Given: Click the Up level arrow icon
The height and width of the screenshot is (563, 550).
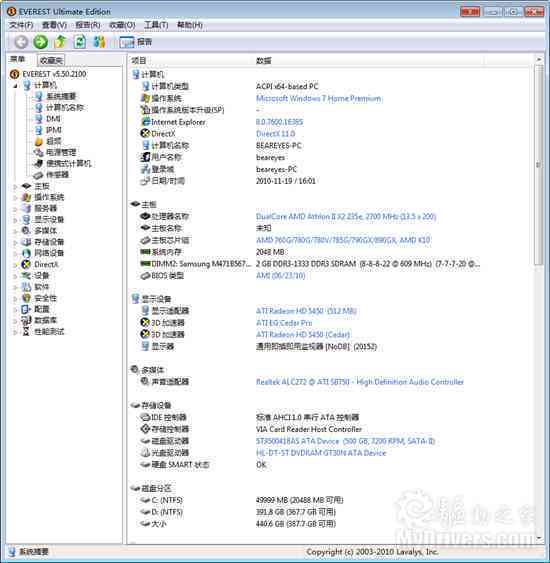Looking at the screenshot, I should [60, 42].
